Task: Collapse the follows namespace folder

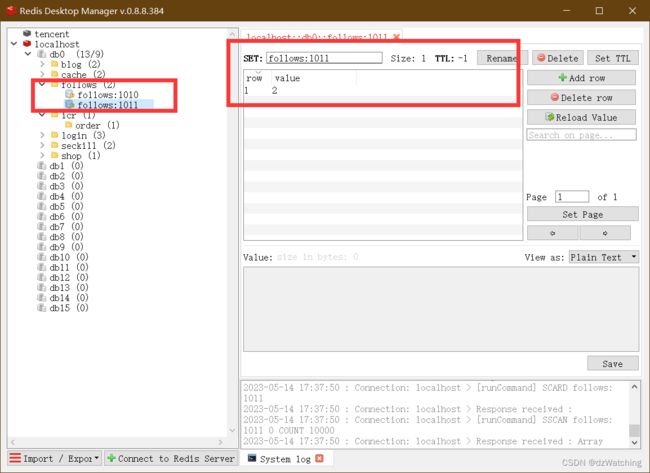Action: [41, 85]
